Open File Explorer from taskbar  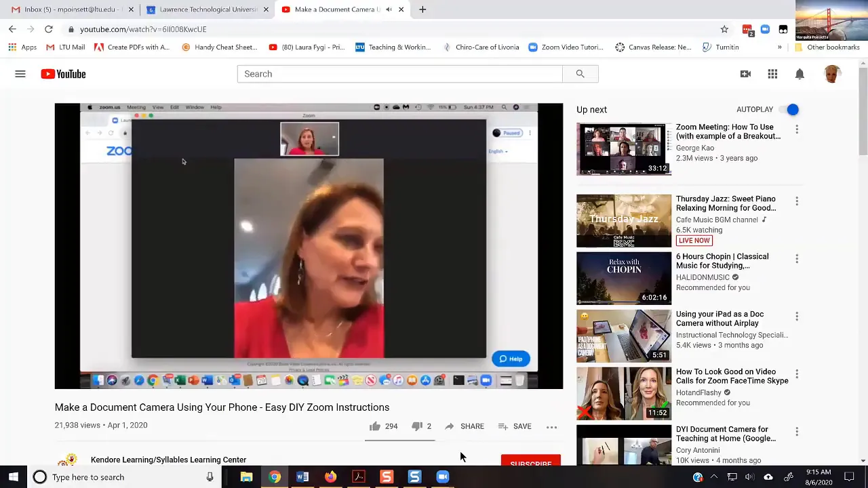click(246, 477)
